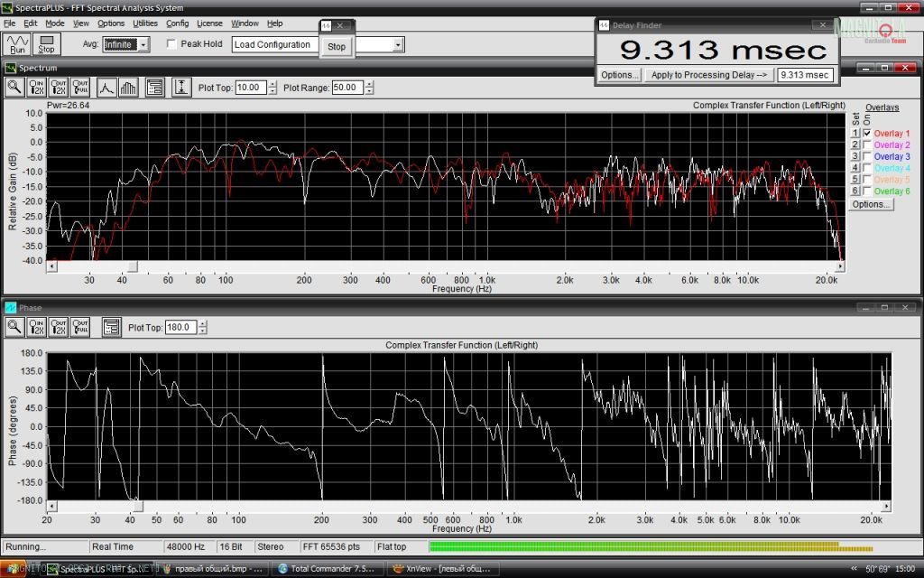The image size is (924, 578).
Task: Click the Run analyzer button
Action: (x=17, y=44)
